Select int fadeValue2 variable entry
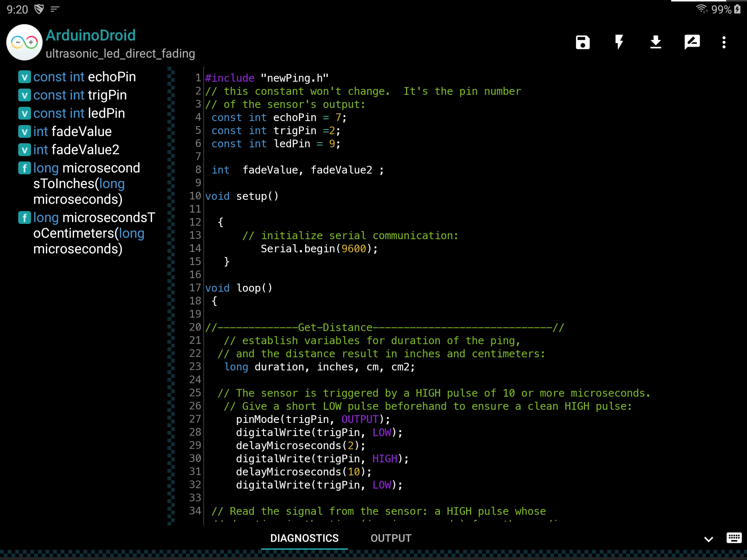This screenshot has height=560, width=747. pos(76,150)
